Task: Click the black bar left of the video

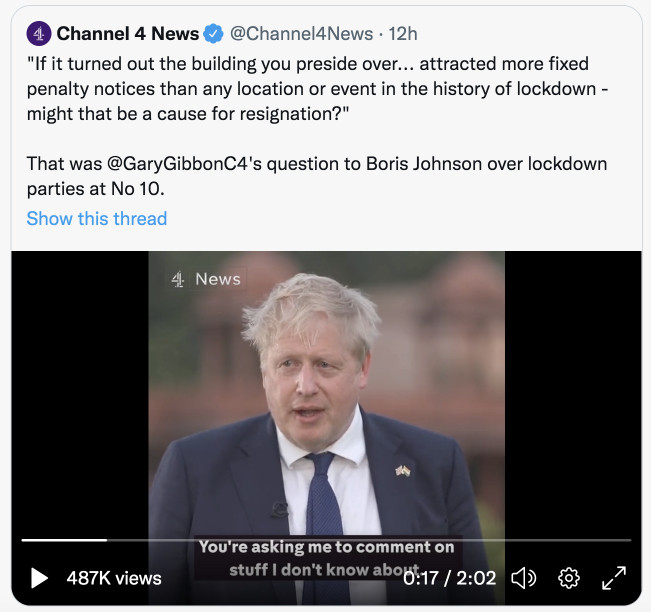Action: [80, 400]
